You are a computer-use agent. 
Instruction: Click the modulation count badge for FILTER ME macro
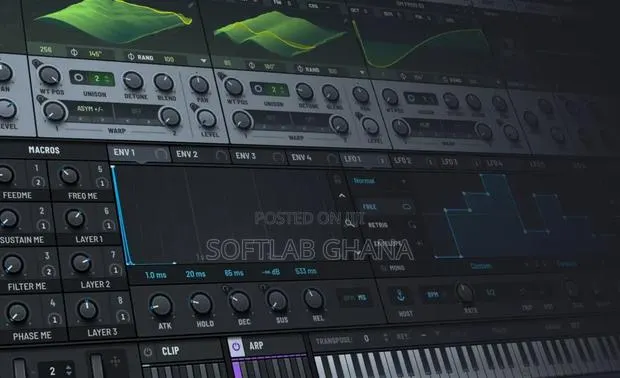[48, 271]
